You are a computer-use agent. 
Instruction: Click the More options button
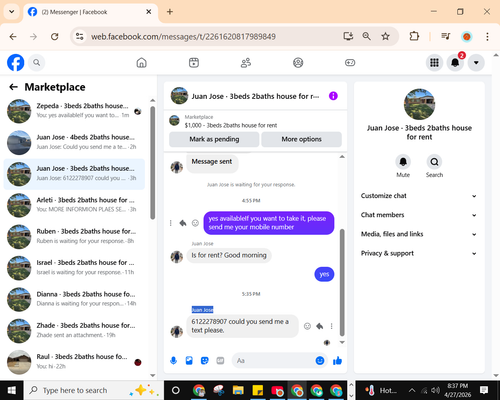point(301,139)
